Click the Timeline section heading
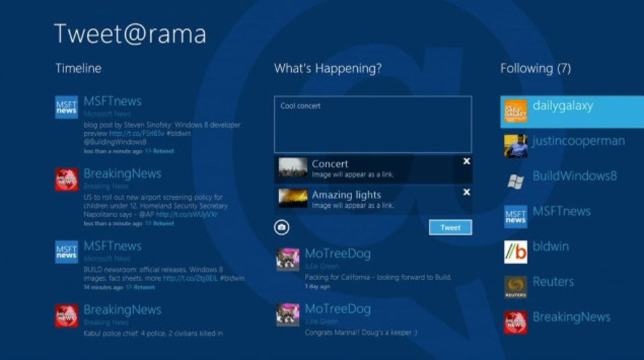The width and height of the screenshot is (644, 360). pos(78,68)
